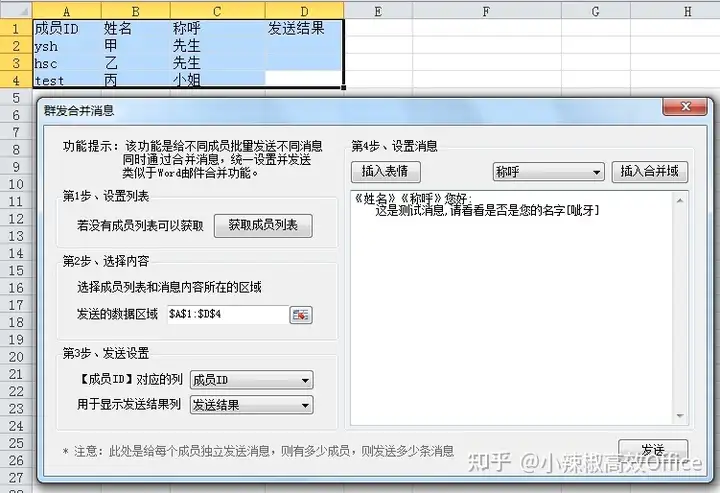Image resolution: width=720 pixels, height=493 pixels.
Task: Click the 称呼 header cell in row 1
Action: coord(218,28)
